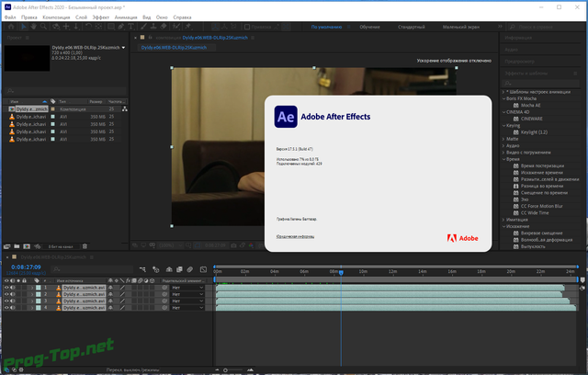Image resolution: width=588 pixels, height=375 pixels.
Task: Open the Композиция menu
Action: click(x=56, y=17)
